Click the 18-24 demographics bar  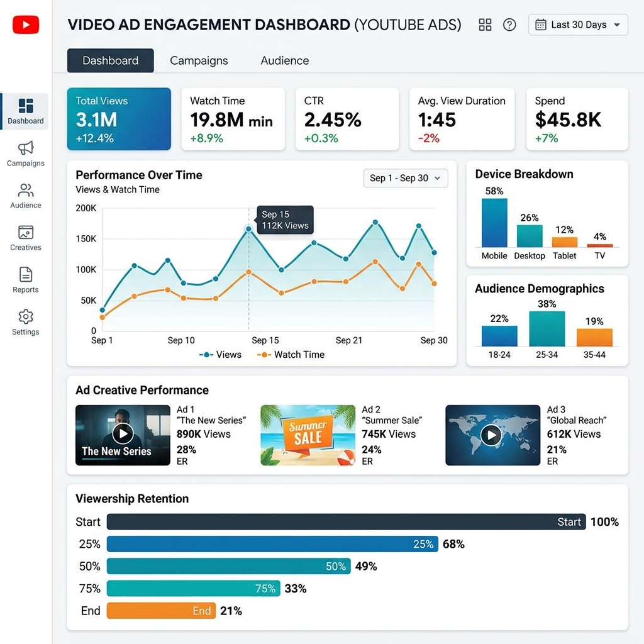click(499, 336)
